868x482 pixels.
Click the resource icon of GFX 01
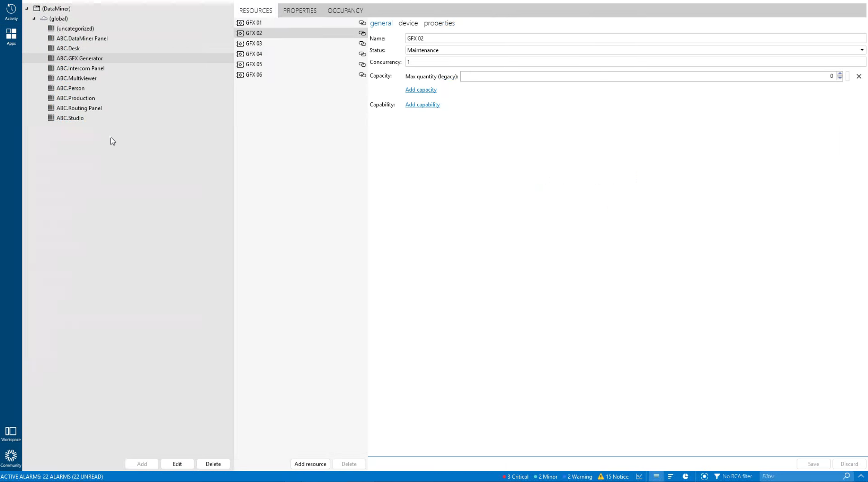[240, 23]
